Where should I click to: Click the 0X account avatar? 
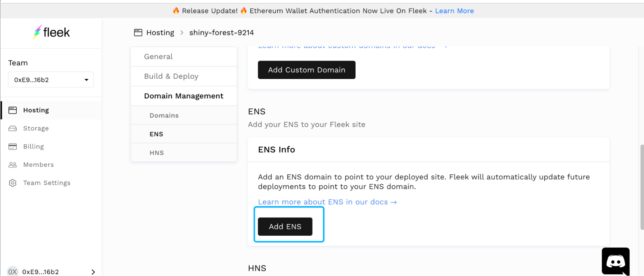point(13,271)
